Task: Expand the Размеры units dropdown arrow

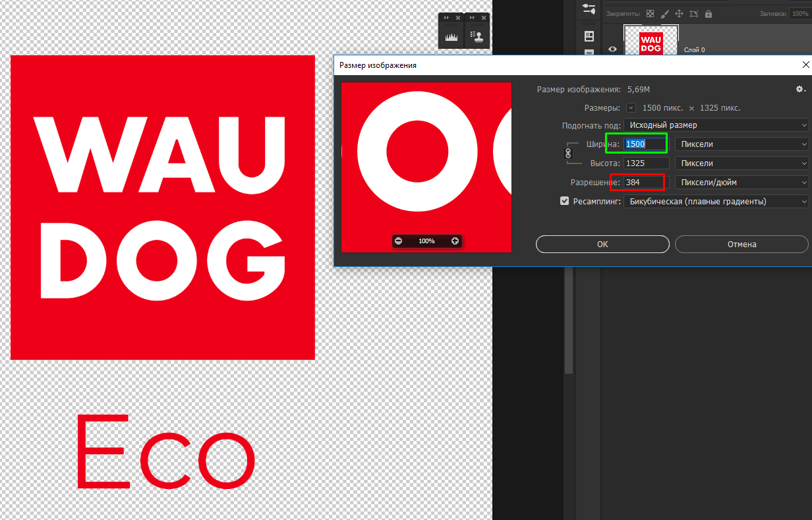Action: pos(631,107)
